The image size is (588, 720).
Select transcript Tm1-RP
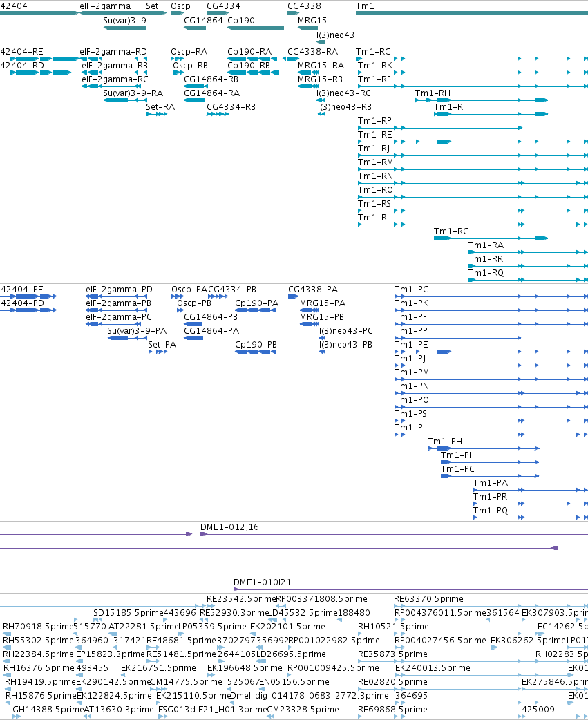pos(374,120)
